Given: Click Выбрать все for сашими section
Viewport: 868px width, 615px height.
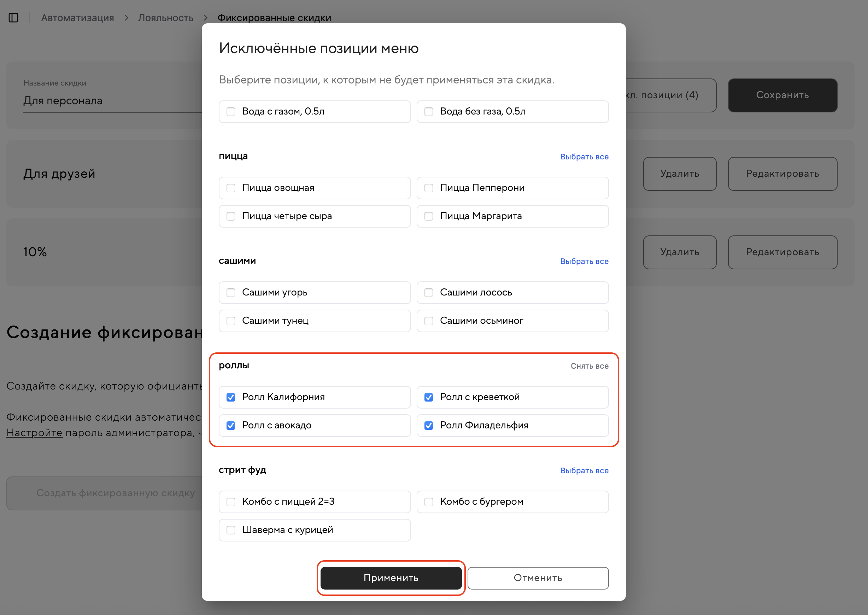Looking at the screenshot, I should pyautogui.click(x=584, y=261).
